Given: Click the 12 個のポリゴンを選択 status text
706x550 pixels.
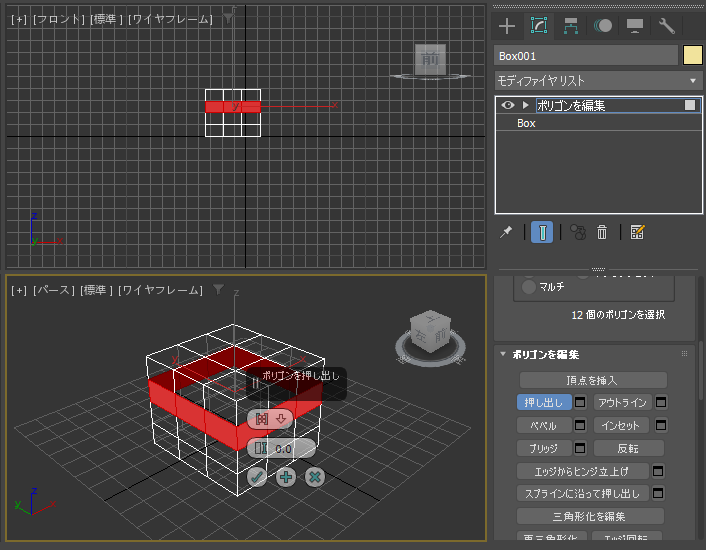Looking at the screenshot, I should pos(618,315).
